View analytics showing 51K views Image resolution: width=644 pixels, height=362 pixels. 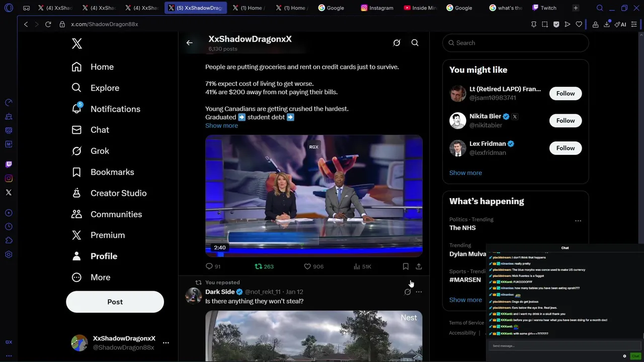(362, 266)
